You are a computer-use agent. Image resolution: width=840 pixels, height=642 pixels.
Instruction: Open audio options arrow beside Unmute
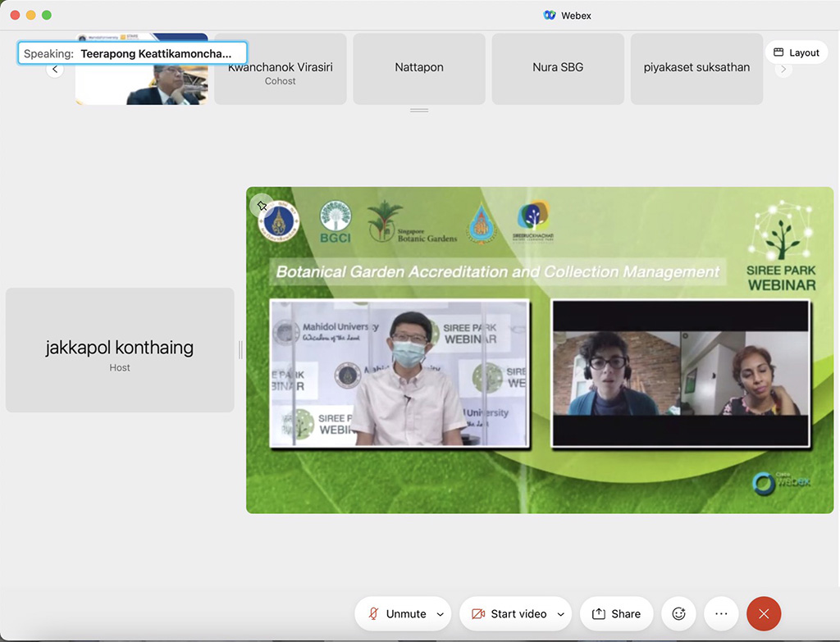click(441, 614)
